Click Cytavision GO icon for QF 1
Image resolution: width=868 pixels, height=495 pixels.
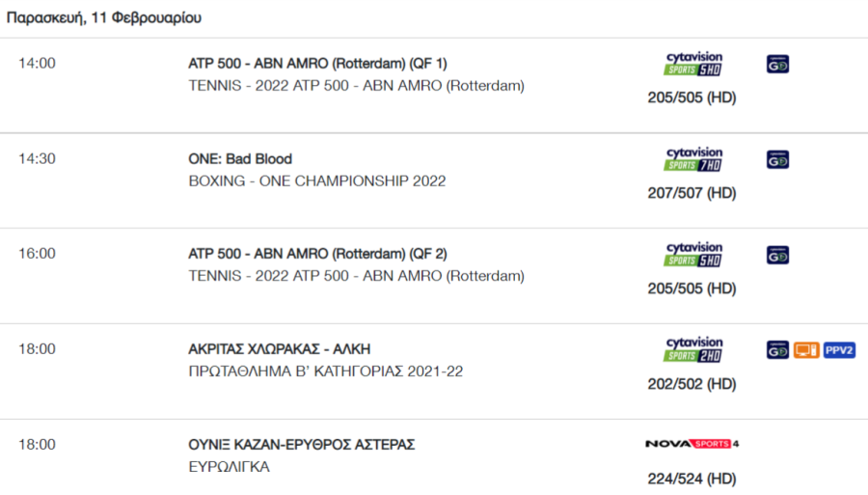(777, 65)
